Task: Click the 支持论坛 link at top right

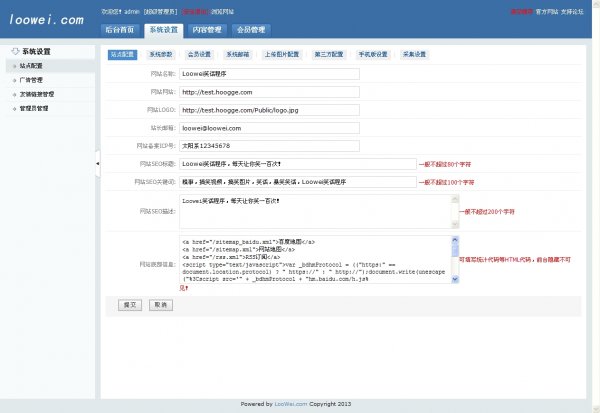Action: click(x=572, y=12)
